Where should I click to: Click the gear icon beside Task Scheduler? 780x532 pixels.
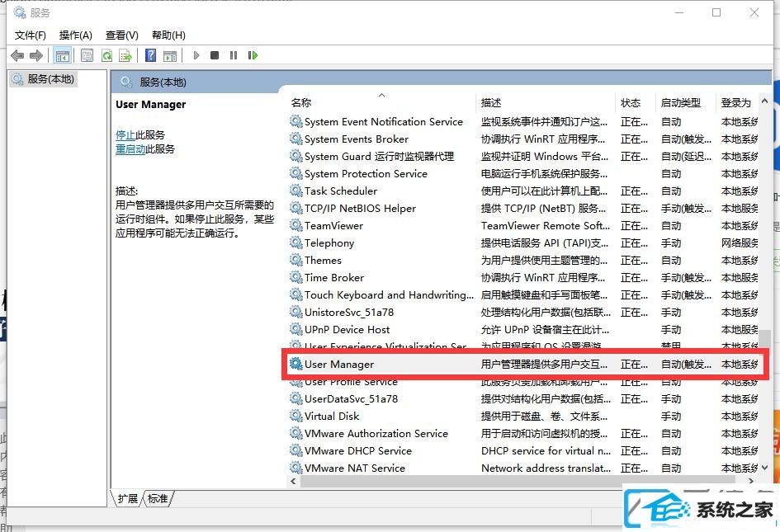pos(296,191)
